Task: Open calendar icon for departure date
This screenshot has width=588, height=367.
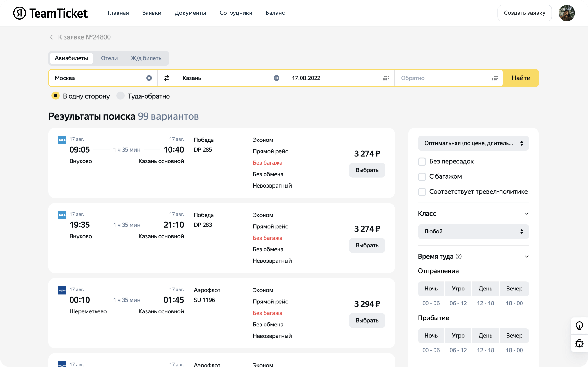Action: (x=386, y=78)
